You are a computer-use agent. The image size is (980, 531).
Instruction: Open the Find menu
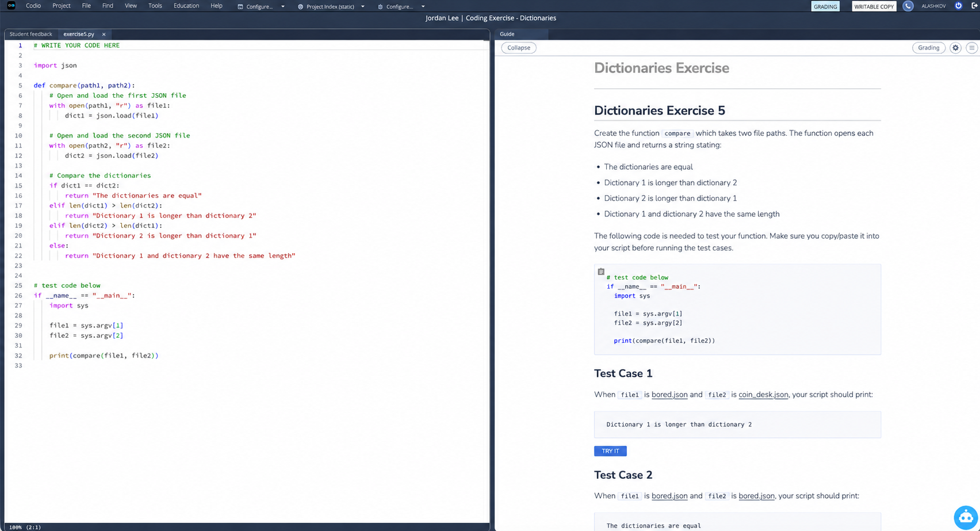pos(108,6)
